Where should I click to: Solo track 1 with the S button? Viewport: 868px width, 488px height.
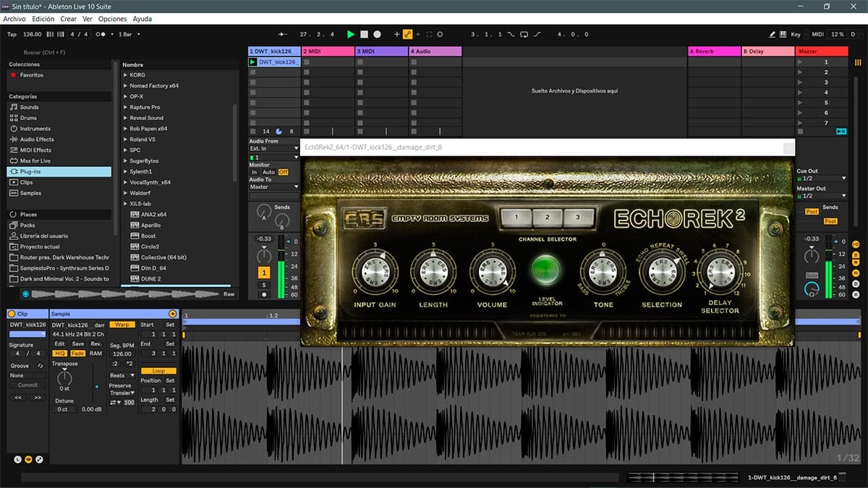[264, 285]
